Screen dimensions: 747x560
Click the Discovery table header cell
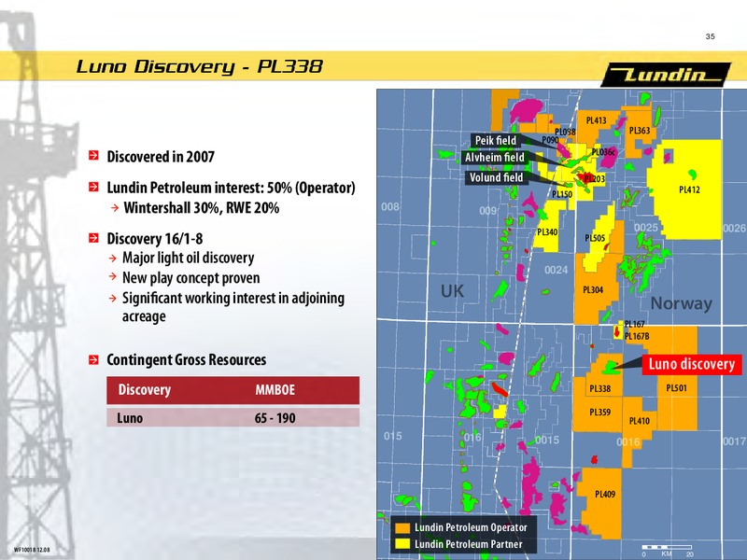pyautogui.click(x=145, y=390)
